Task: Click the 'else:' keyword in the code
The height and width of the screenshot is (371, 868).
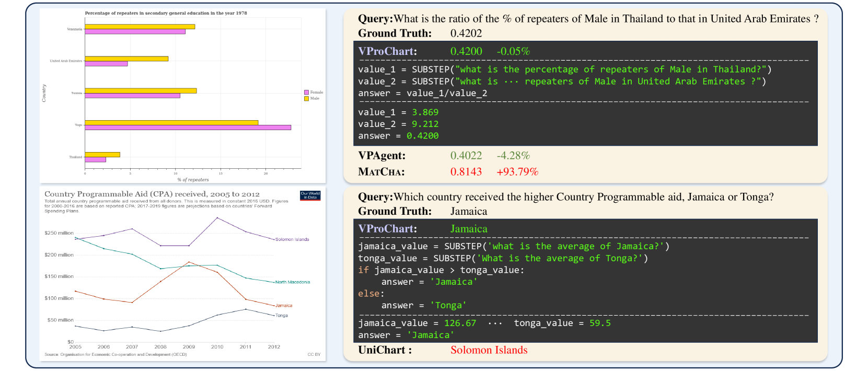Action: 371,294
